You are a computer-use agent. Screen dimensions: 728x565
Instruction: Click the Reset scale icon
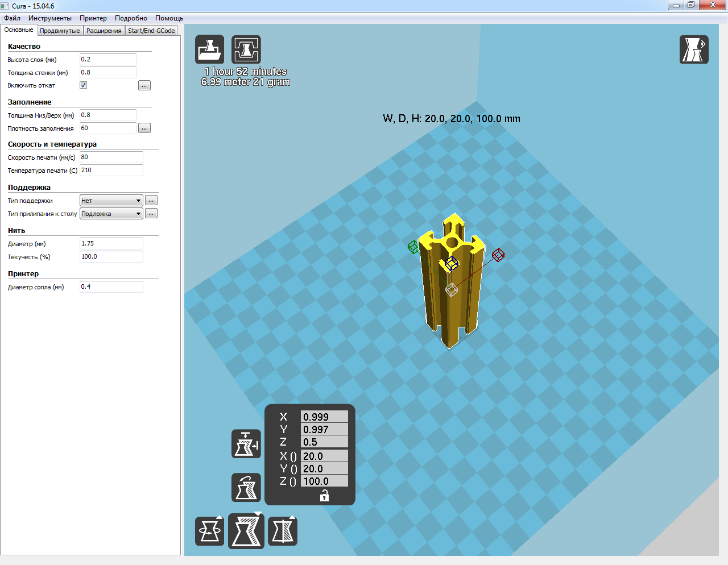point(246,488)
